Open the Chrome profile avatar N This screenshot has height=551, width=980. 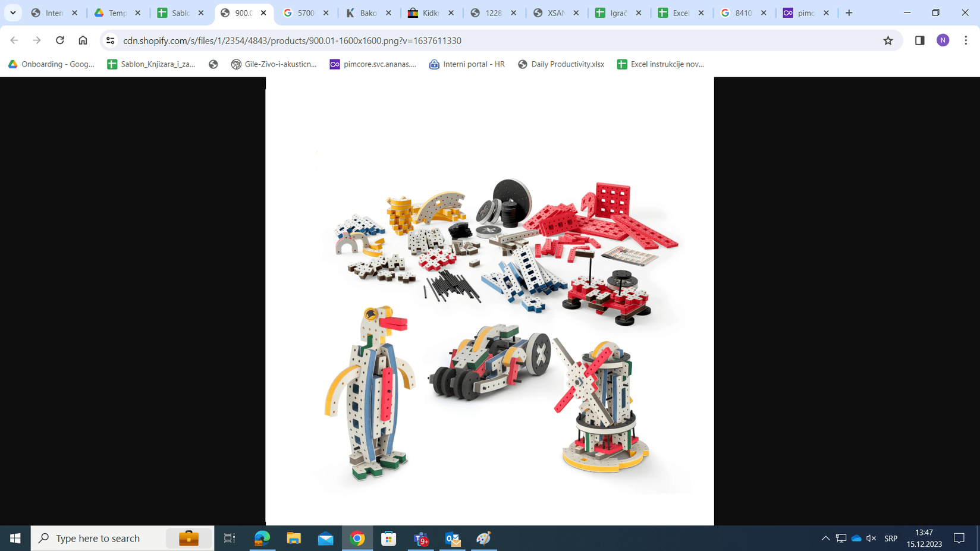943,40
